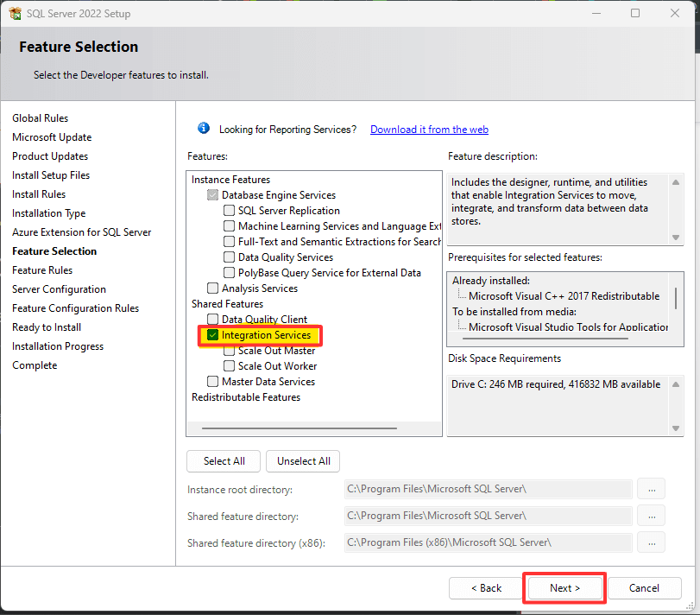Screen dimensions: 700x615
Task: Click the Instance root directory path field
Action: [489, 489]
